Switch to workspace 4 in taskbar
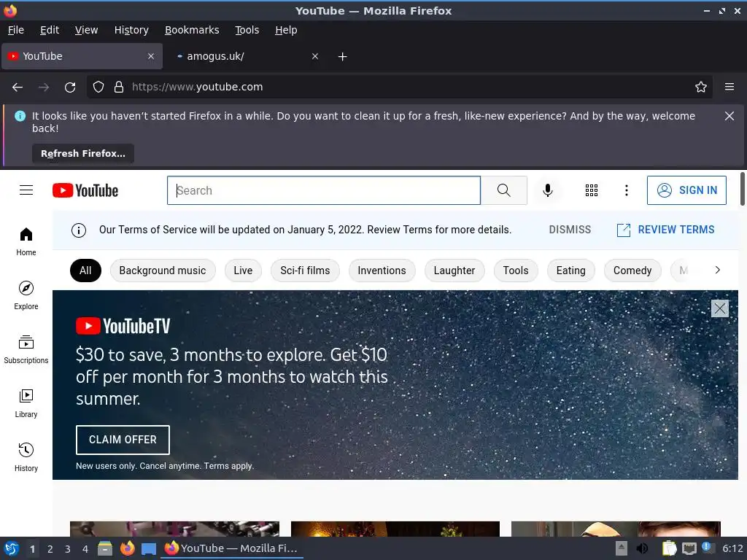This screenshot has height=560, width=747. coord(85,549)
